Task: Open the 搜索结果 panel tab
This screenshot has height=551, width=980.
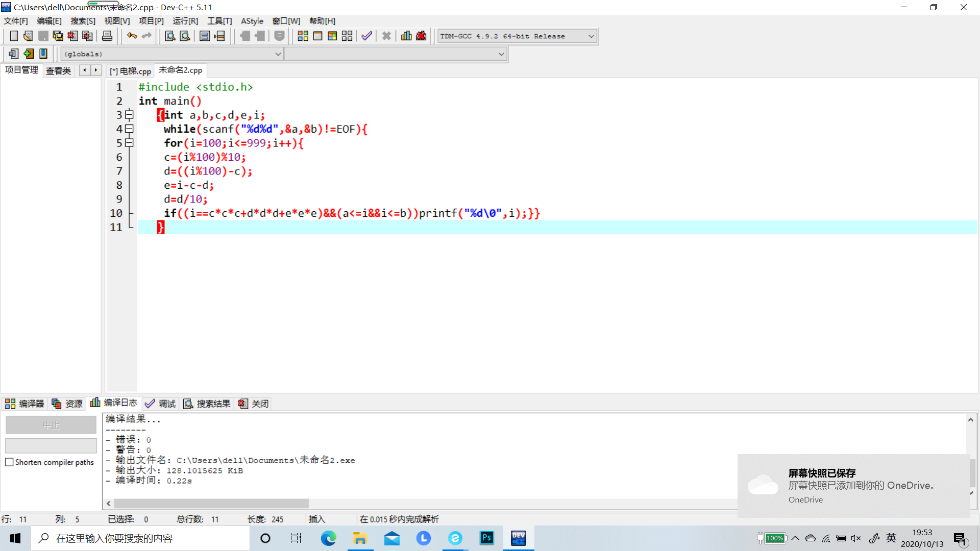Action: click(x=207, y=404)
